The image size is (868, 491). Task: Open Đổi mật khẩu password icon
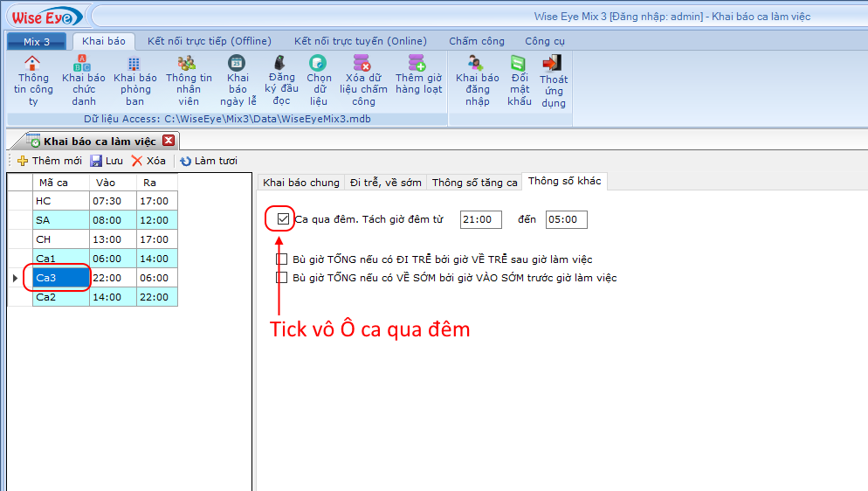click(x=519, y=64)
